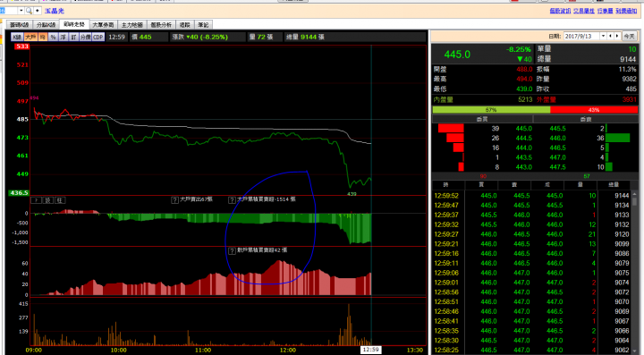Expand the date picker dropdown
The image size is (644, 355).
[603, 36]
